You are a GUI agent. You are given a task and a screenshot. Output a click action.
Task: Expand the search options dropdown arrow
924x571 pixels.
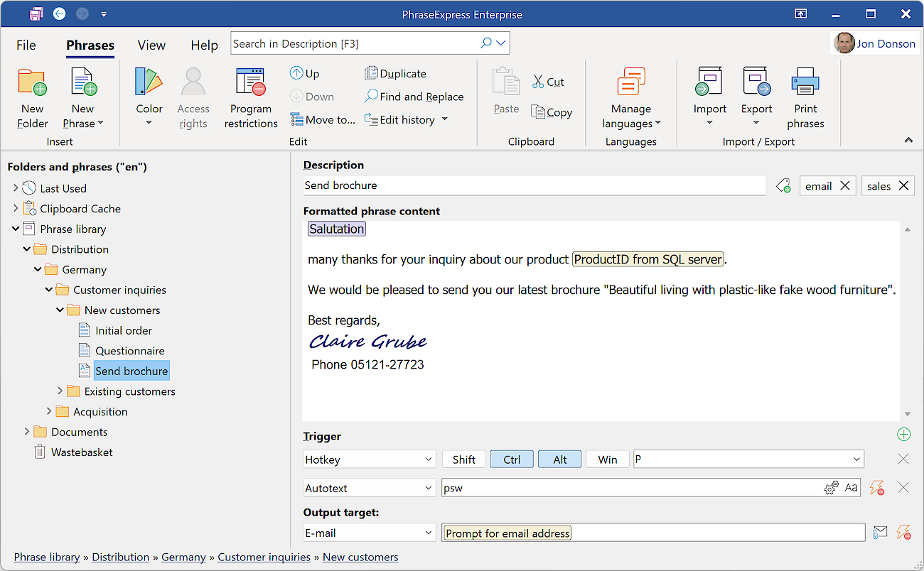(x=501, y=43)
